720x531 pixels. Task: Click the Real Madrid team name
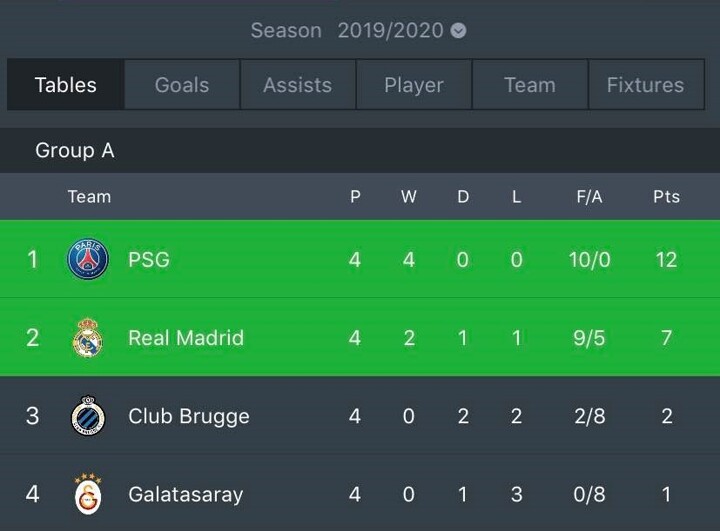(186, 337)
